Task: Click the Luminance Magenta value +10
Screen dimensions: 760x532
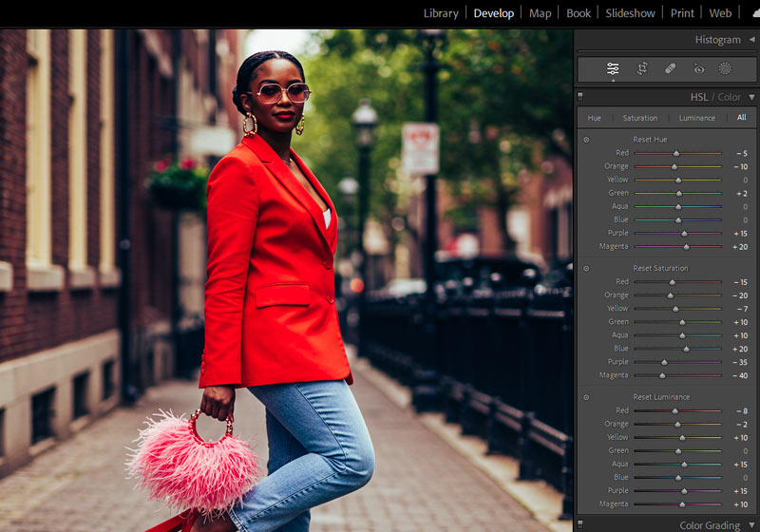Action: [x=740, y=504]
